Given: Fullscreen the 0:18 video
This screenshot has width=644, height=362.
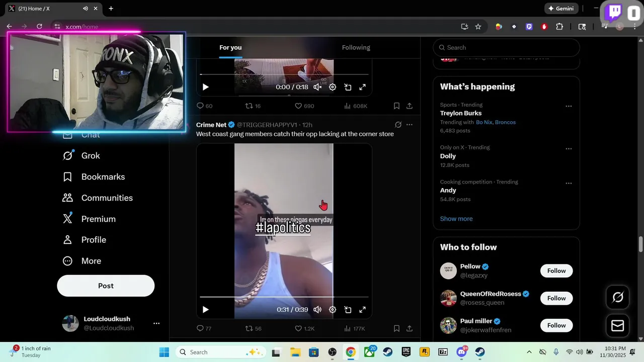Looking at the screenshot, I should [x=362, y=87].
